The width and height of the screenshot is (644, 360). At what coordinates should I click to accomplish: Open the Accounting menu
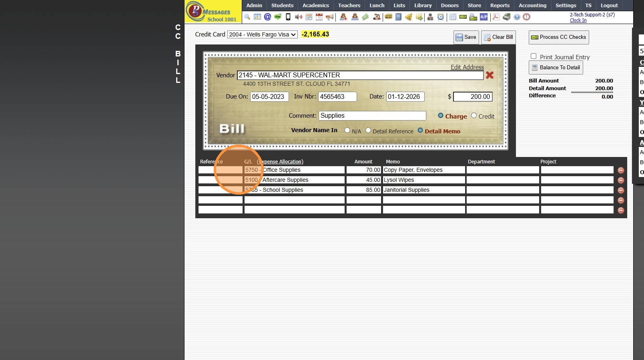point(532,5)
